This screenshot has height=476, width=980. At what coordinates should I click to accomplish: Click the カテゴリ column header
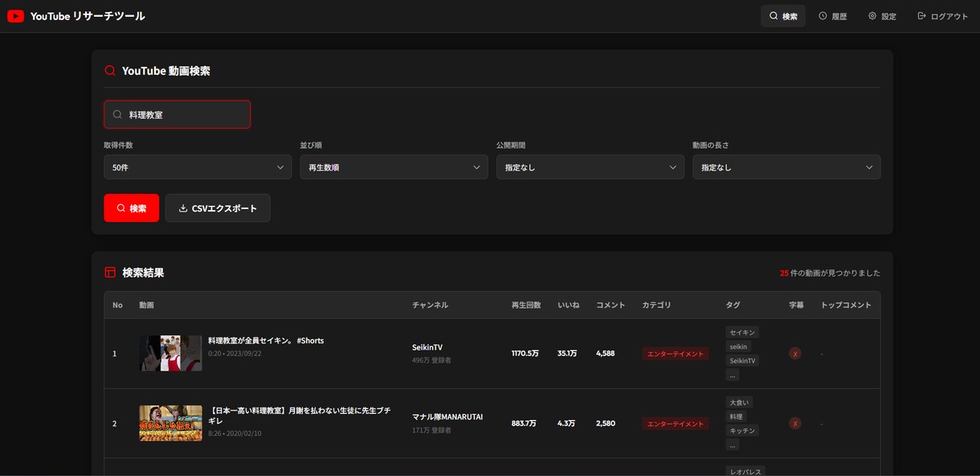(656, 306)
